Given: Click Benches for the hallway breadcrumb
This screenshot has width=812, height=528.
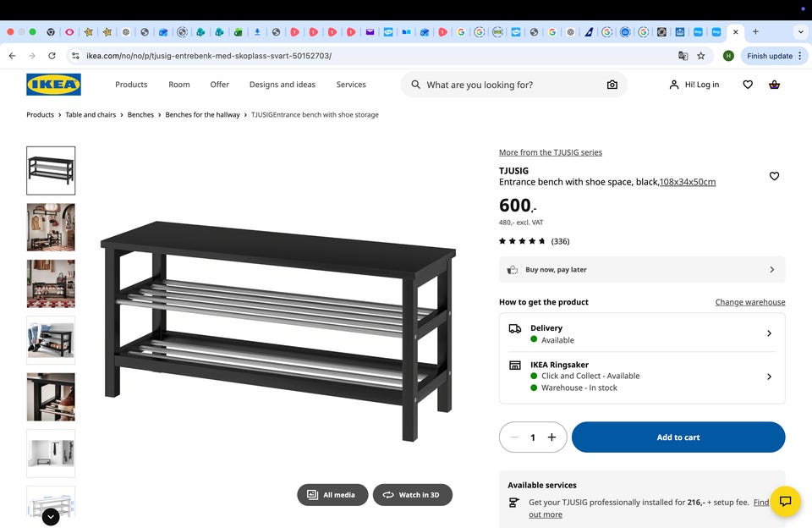Looking at the screenshot, I should pos(202,114).
